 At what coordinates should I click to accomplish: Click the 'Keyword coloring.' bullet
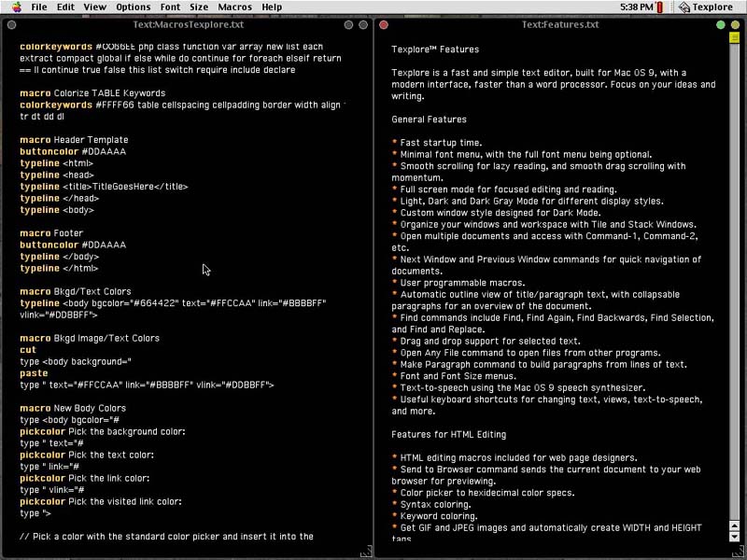tap(434, 516)
